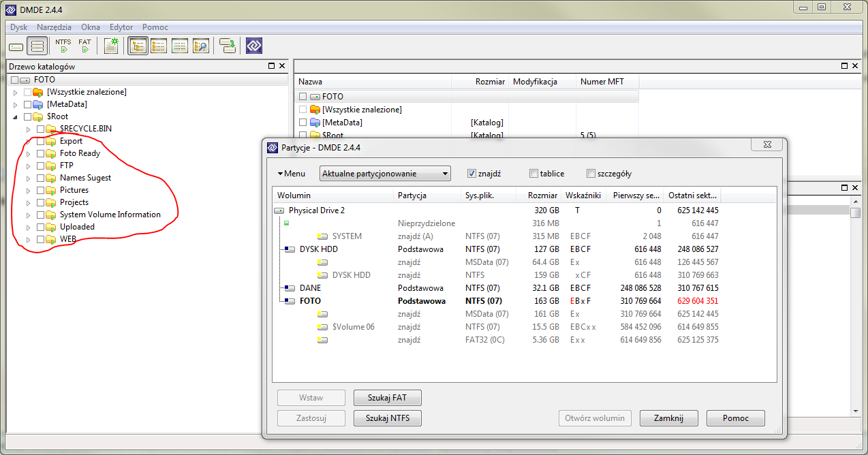Click the $Volume 06 volume icon
Image resolution: width=868 pixels, height=455 pixels.
[323, 327]
